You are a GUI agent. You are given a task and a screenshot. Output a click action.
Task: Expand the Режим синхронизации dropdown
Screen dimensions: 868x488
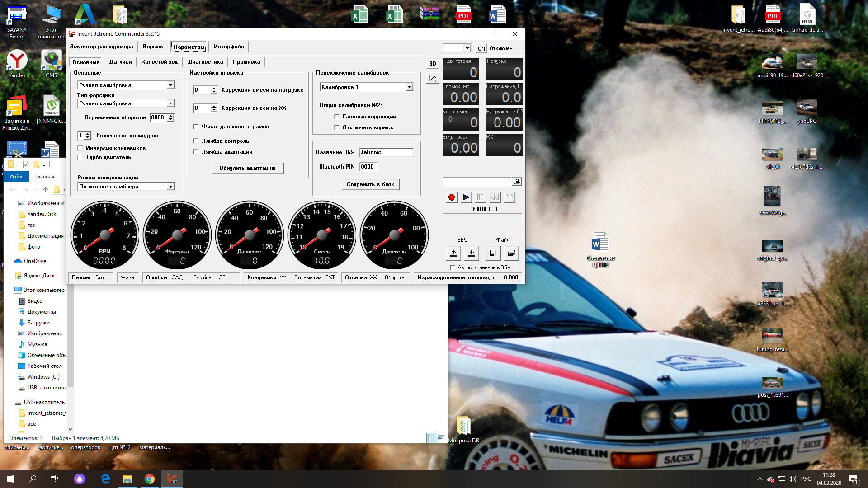(x=170, y=187)
